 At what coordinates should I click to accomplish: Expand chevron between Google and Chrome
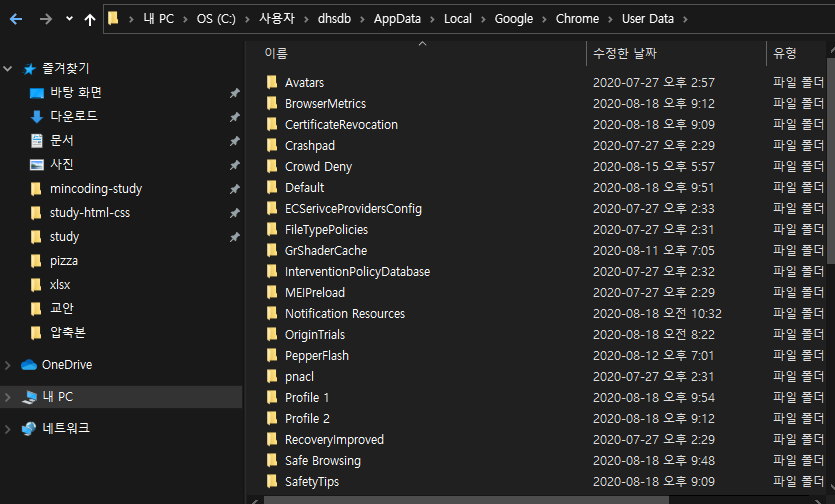[x=544, y=19]
